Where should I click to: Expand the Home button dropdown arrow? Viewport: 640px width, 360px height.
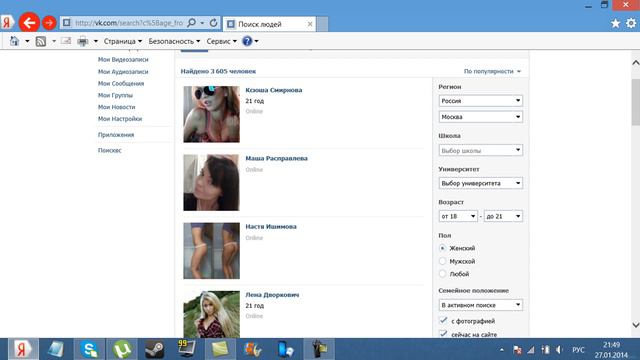(27, 41)
